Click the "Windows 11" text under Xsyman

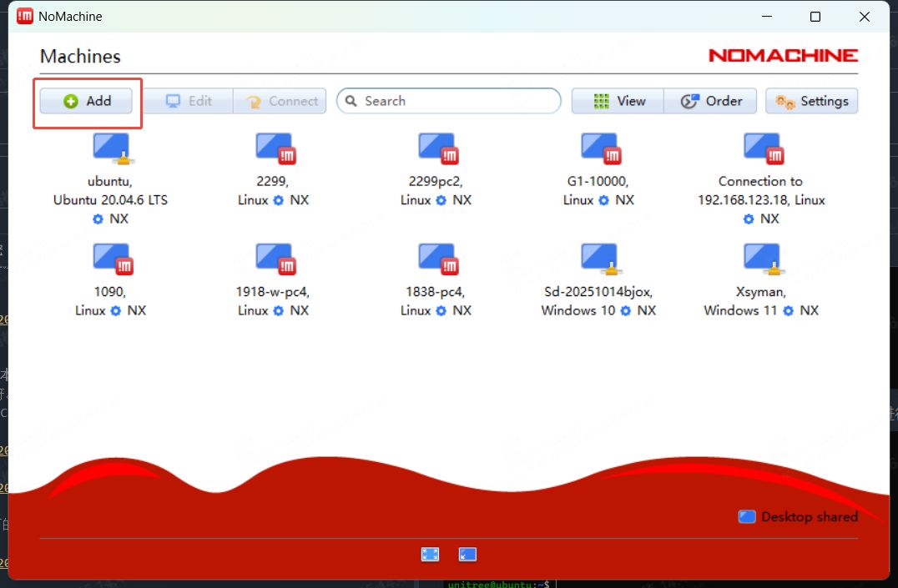coord(740,310)
